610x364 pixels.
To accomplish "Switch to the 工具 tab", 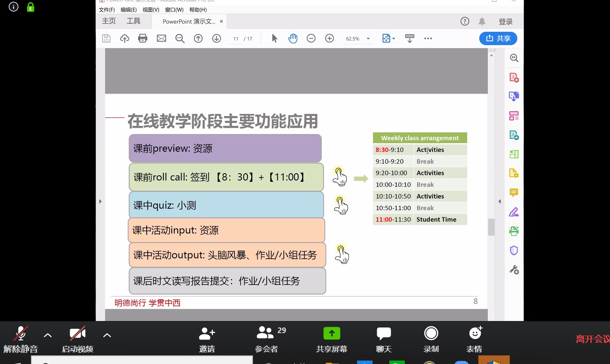I will coord(133,21).
